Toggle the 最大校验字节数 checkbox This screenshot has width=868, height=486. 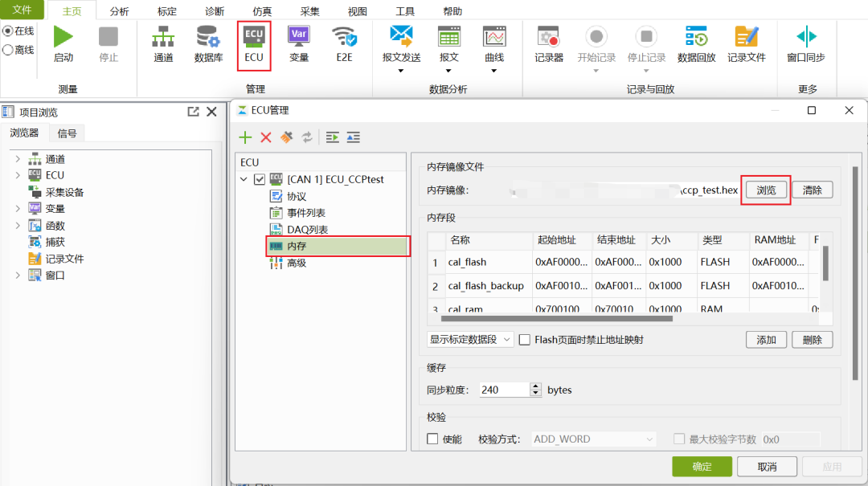[678, 439]
